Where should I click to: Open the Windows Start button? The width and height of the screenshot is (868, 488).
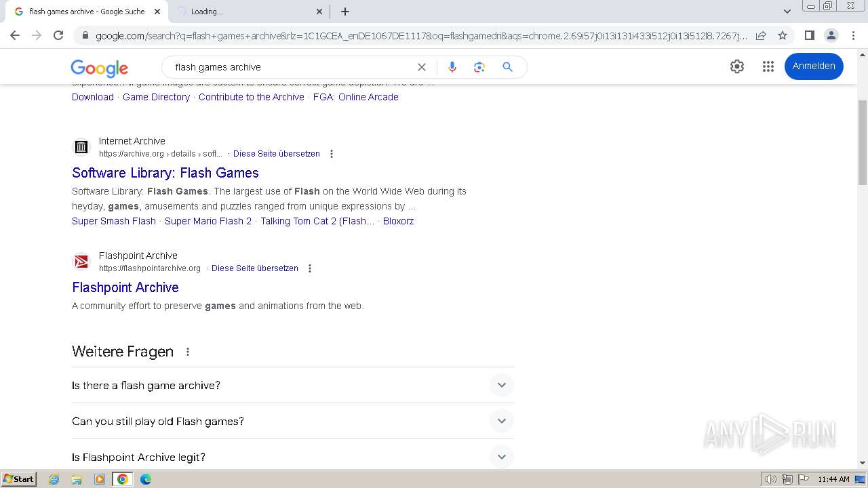[x=19, y=479]
